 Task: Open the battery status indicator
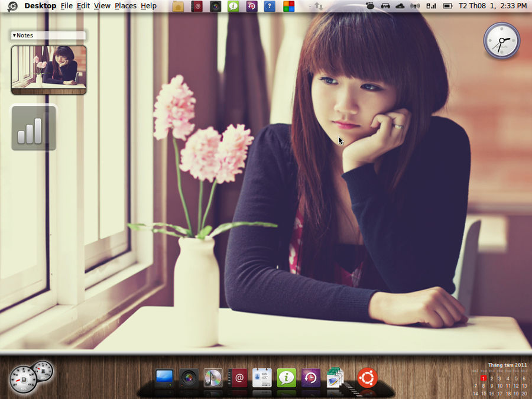point(448,6)
